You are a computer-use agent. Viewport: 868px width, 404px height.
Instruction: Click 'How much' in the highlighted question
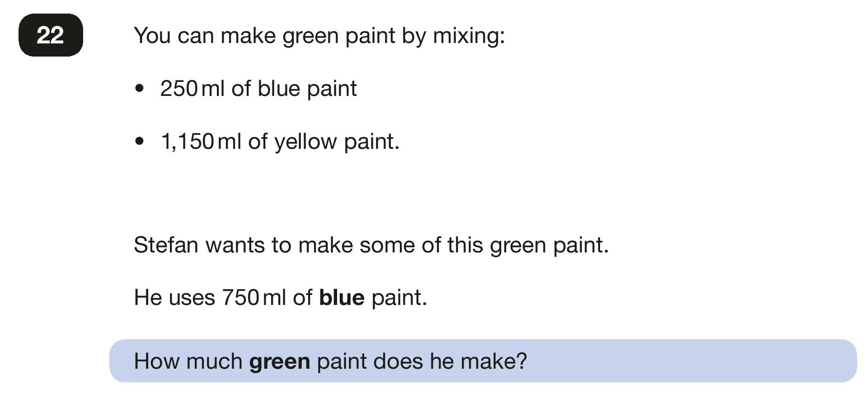pyautogui.click(x=188, y=361)
